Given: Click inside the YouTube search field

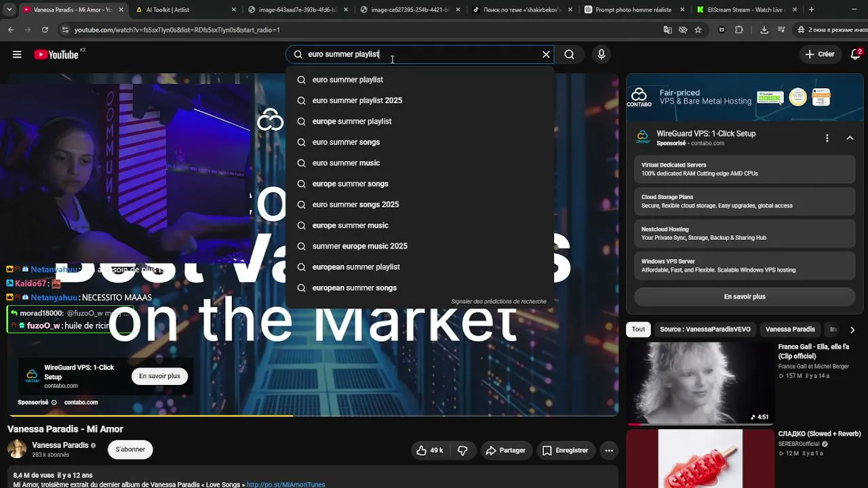Looking at the screenshot, I should coord(420,54).
